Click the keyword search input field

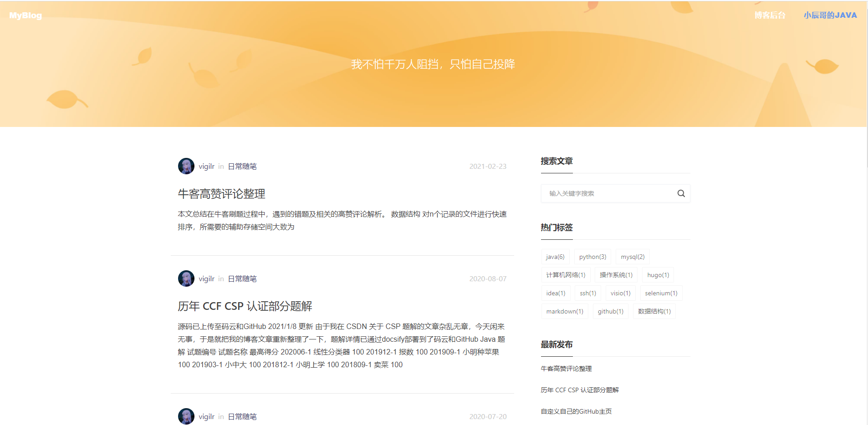(606, 193)
